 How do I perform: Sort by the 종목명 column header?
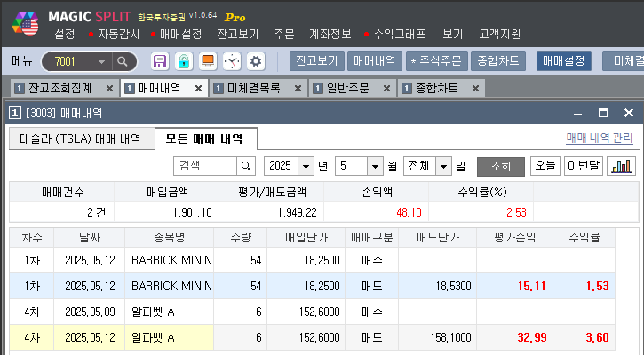point(169,237)
